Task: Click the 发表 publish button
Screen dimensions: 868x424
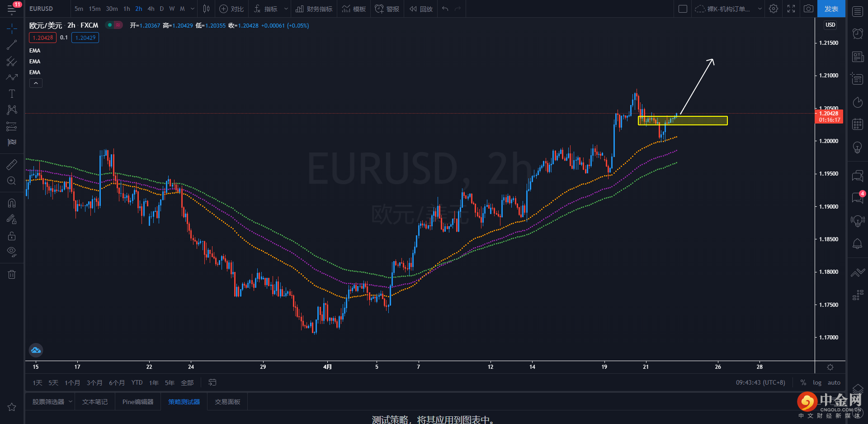Action: [x=831, y=9]
